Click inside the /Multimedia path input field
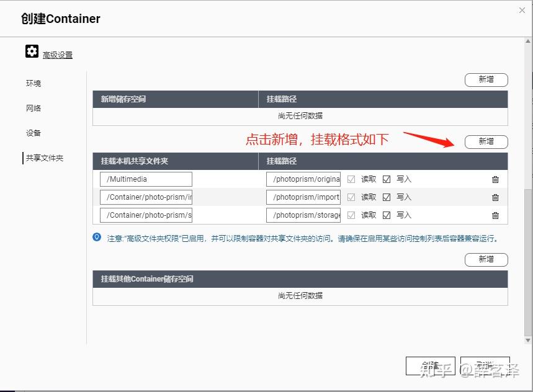Image resolution: width=533 pixels, height=392 pixels. (145, 179)
